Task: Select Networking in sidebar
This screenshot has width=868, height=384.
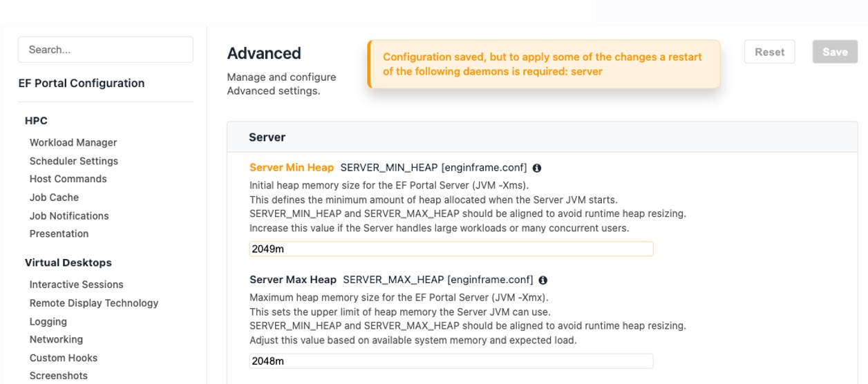Action: (56, 340)
